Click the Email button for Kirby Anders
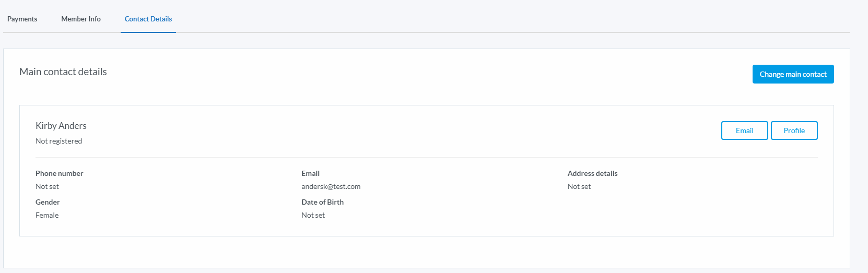The width and height of the screenshot is (868, 273). tap(744, 130)
